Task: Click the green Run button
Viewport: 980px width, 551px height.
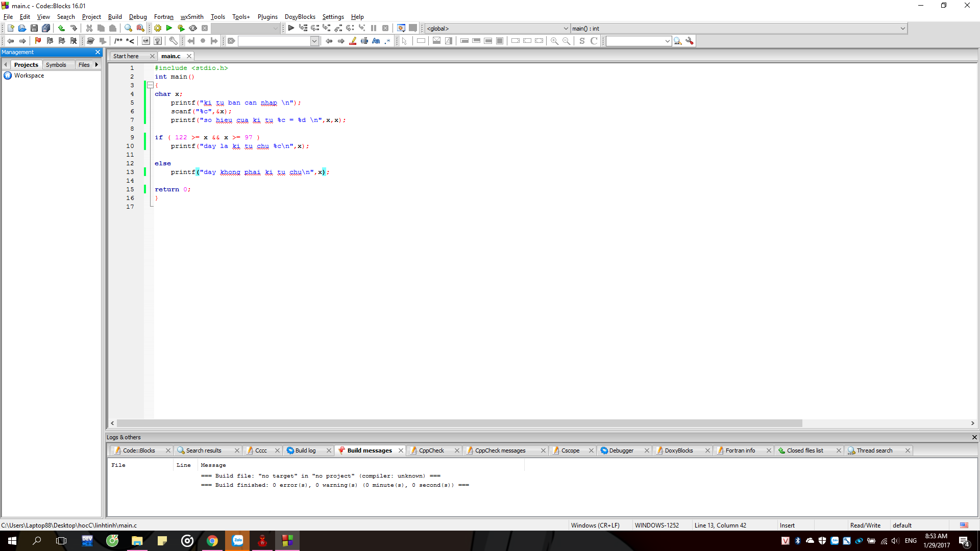Action: [x=169, y=28]
